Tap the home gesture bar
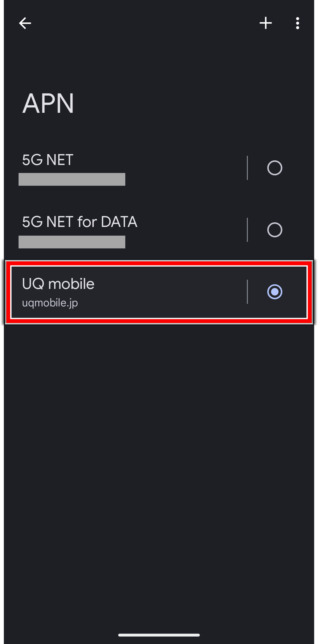The width and height of the screenshot is (318, 644). coord(159,635)
